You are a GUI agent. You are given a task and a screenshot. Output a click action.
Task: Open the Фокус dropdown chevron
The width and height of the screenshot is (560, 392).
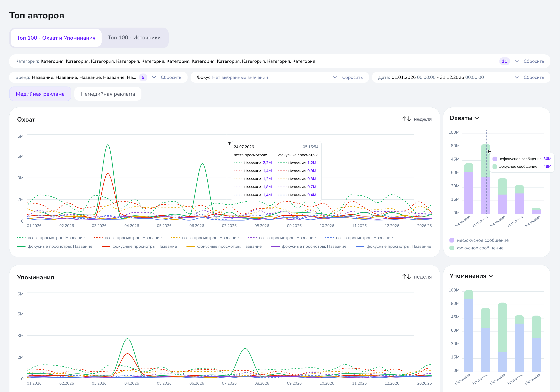[x=335, y=78]
